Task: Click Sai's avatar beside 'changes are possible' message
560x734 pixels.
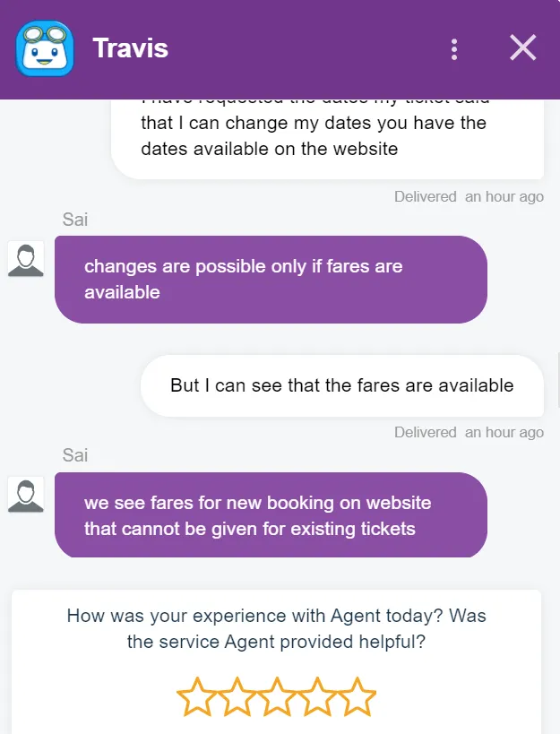Action: pos(26,259)
